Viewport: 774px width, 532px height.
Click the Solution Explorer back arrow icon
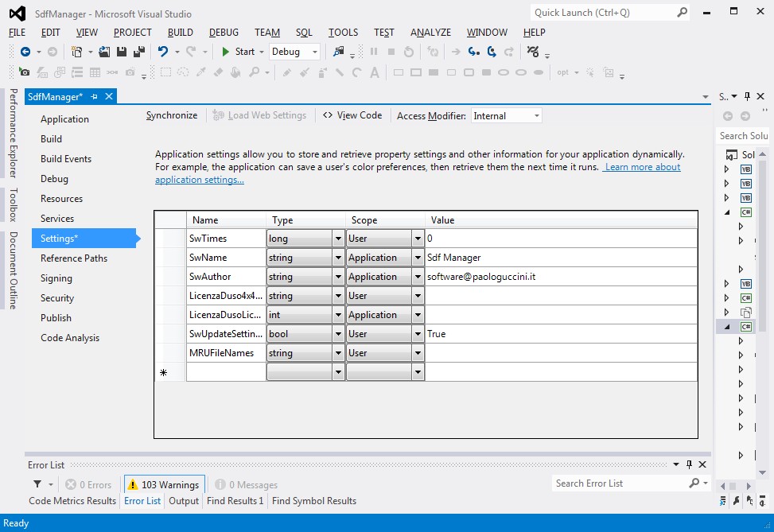[728, 116]
